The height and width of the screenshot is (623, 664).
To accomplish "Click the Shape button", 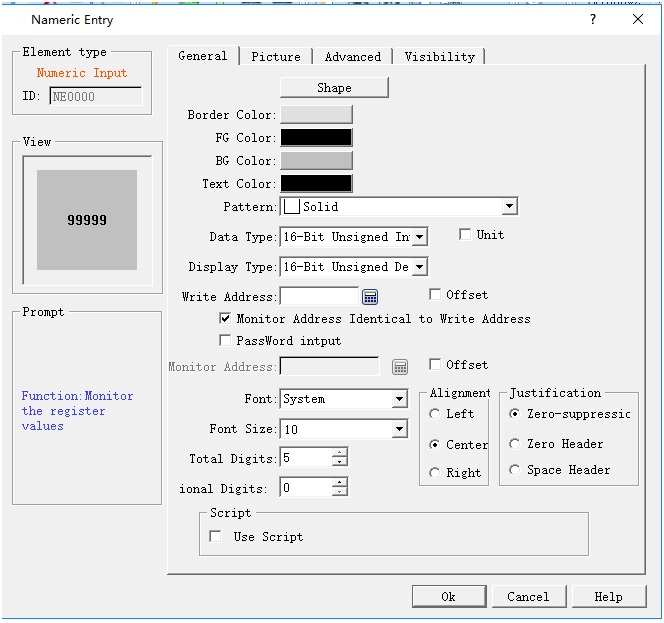I will click(x=334, y=88).
